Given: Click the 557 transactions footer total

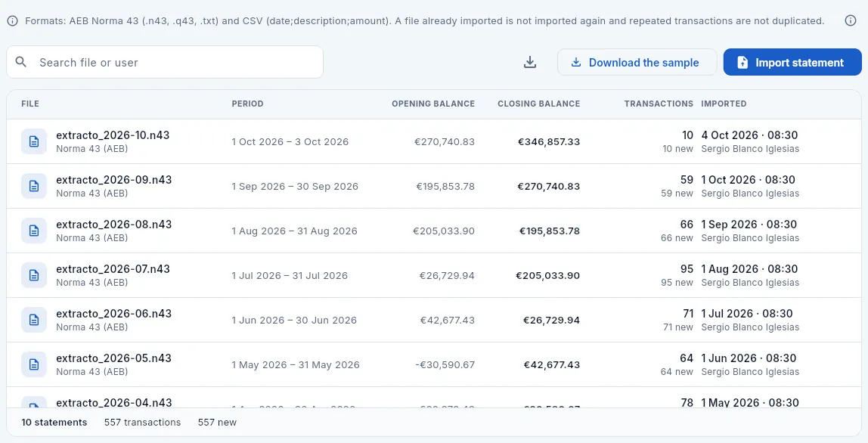Looking at the screenshot, I should pos(142,423).
